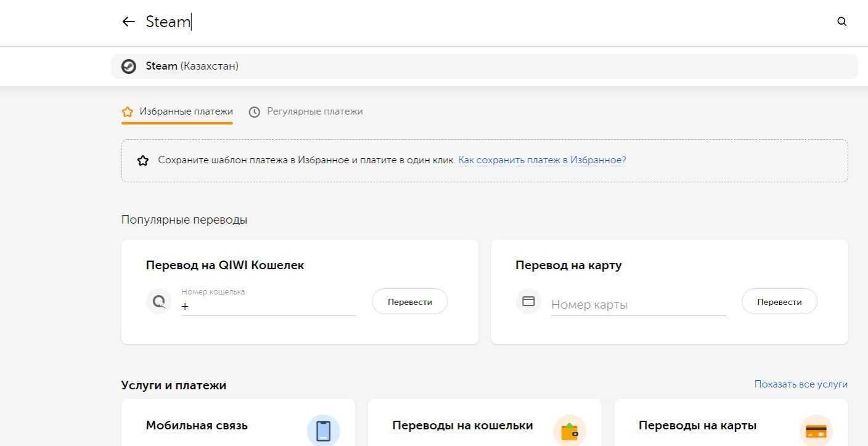Image resolution: width=868 pixels, height=446 pixels.
Task: Open the Переводы на кошельки wallet icon
Action: (569, 431)
